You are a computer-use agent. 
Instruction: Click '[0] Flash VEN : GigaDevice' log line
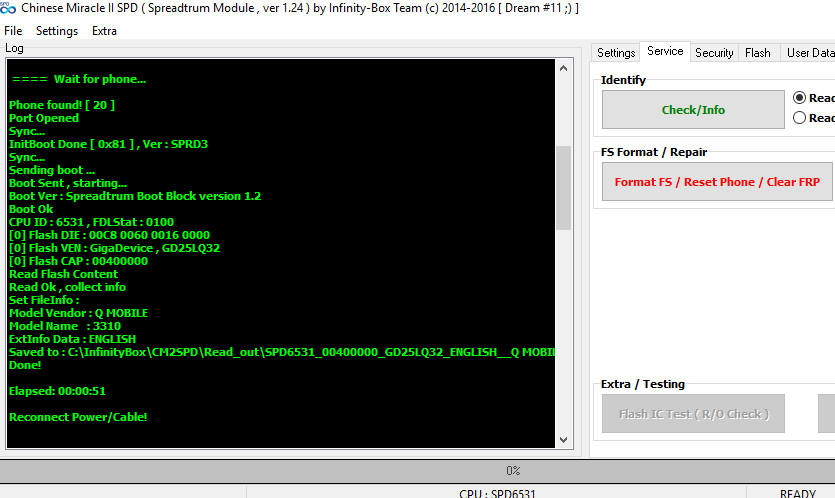[114, 248]
